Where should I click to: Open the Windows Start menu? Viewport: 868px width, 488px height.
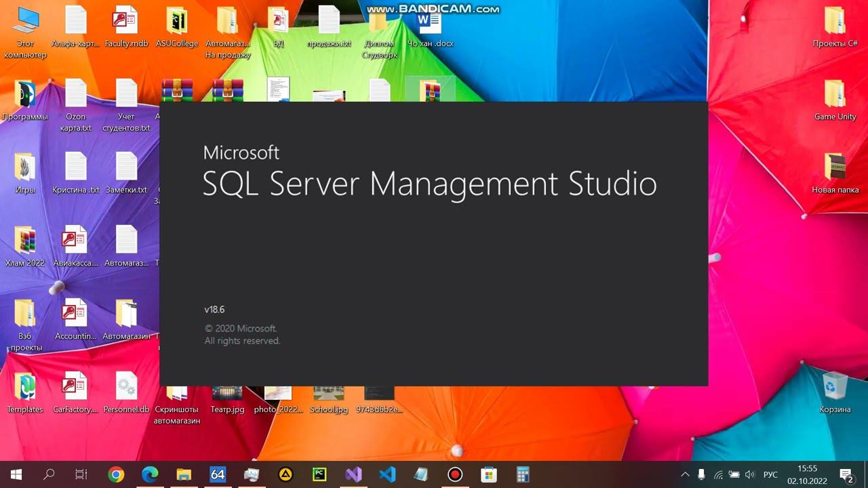pos(16,474)
